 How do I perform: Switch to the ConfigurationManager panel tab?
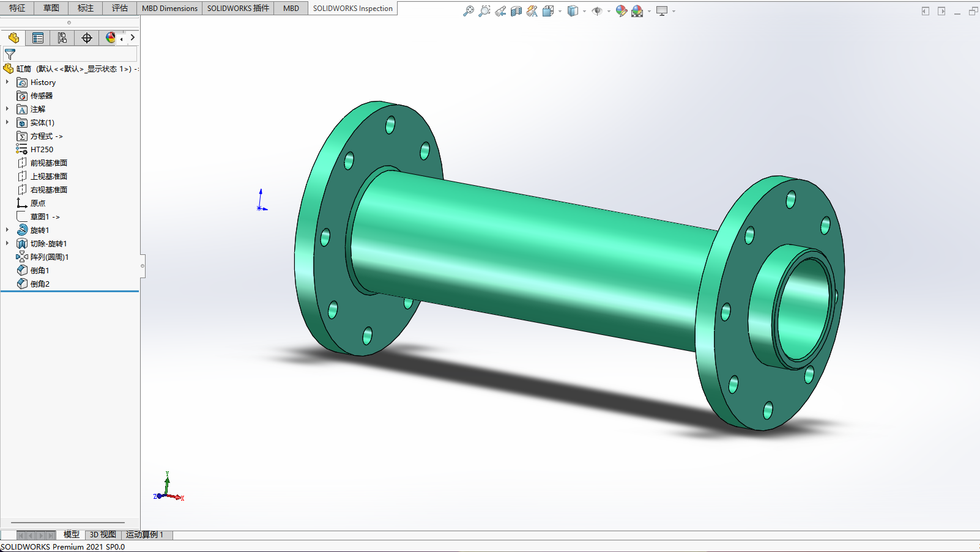click(x=62, y=38)
